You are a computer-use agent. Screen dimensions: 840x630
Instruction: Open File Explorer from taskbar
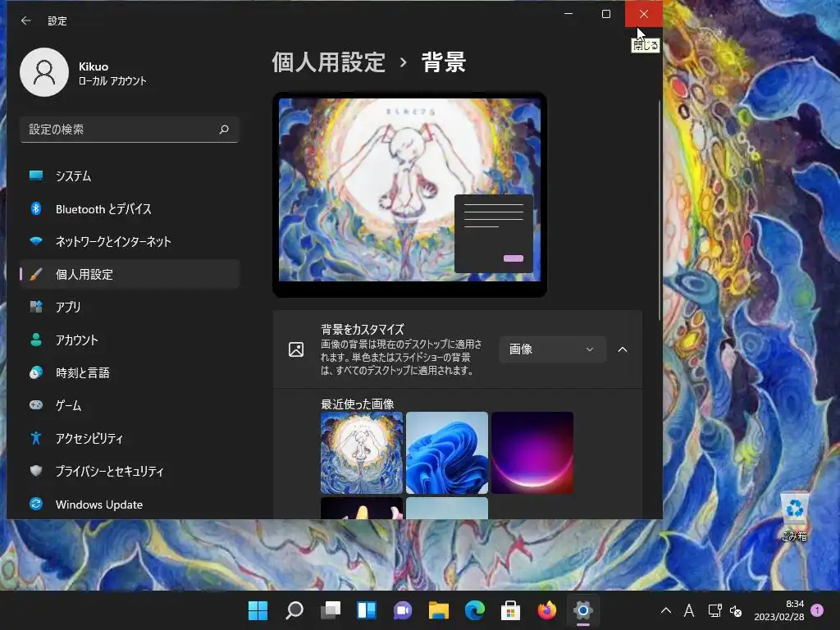click(x=439, y=610)
